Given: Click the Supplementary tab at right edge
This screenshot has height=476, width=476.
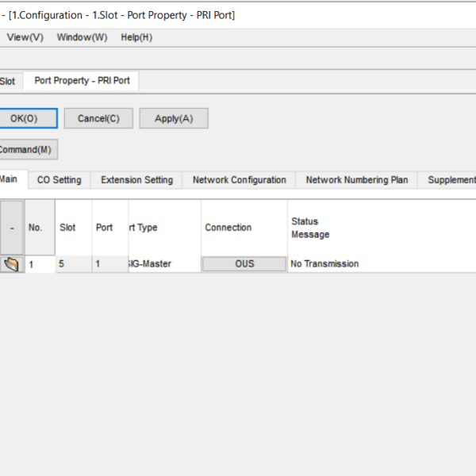Looking at the screenshot, I should [451, 180].
